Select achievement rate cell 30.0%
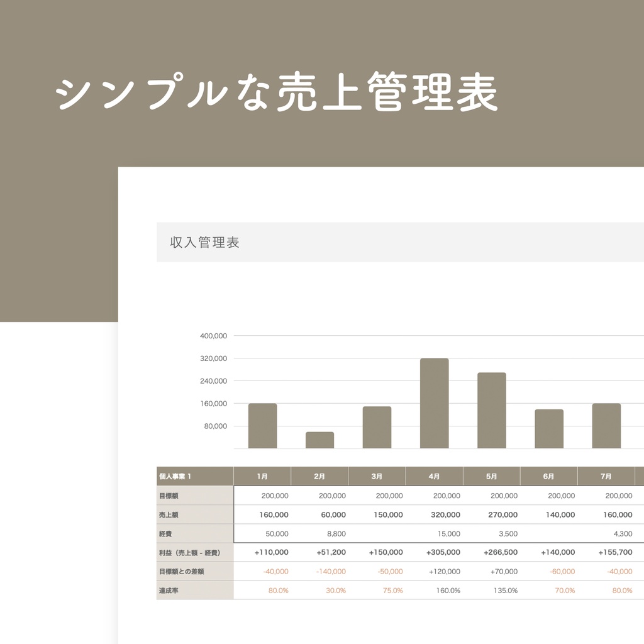This screenshot has height=644, width=644. pyautogui.click(x=319, y=590)
